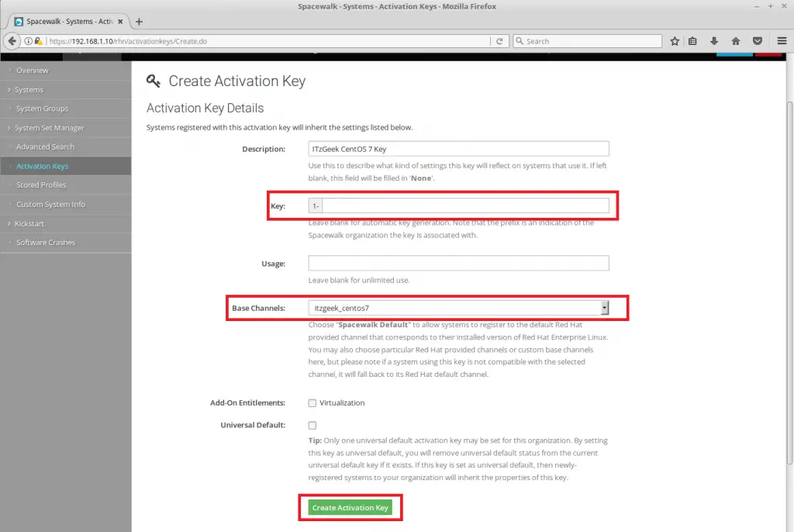794x532 pixels.
Task: Click the reload page icon
Action: [499, 41]
